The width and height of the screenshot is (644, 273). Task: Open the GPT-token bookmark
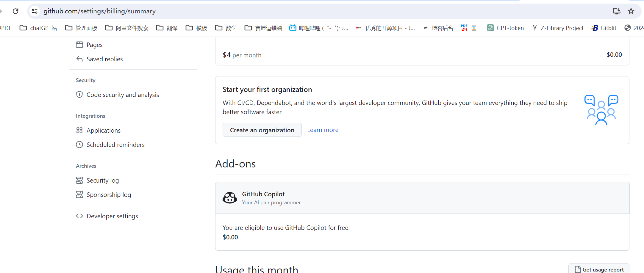coord(505,28)
